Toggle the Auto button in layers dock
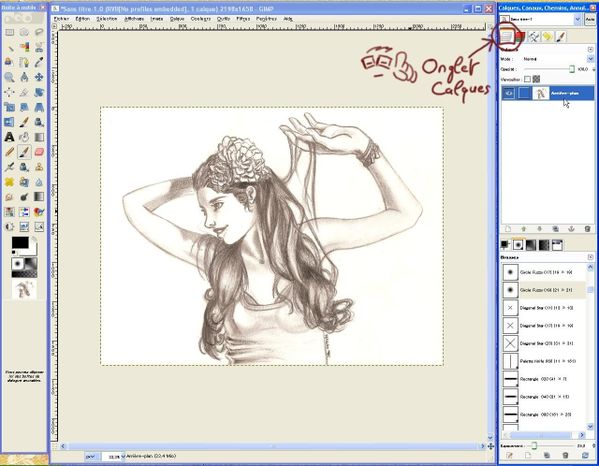This screenshot has width=599, height=466. point(591,19)
